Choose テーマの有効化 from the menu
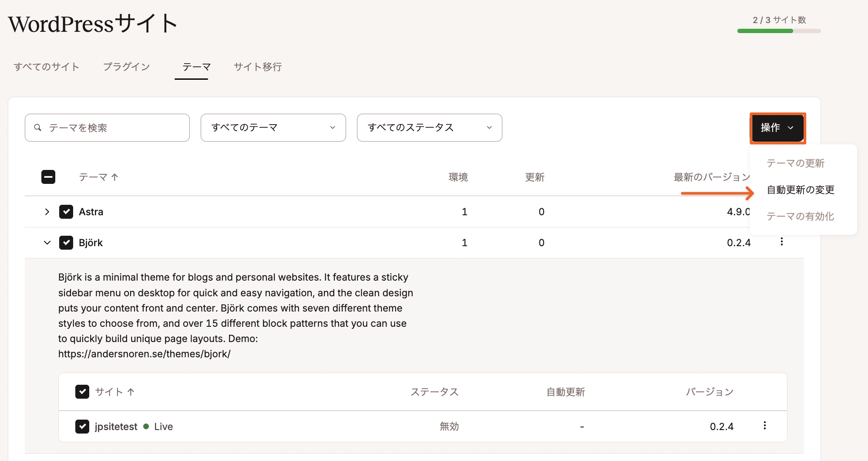Screen dimensions: 868x461 tap(801, 217)
